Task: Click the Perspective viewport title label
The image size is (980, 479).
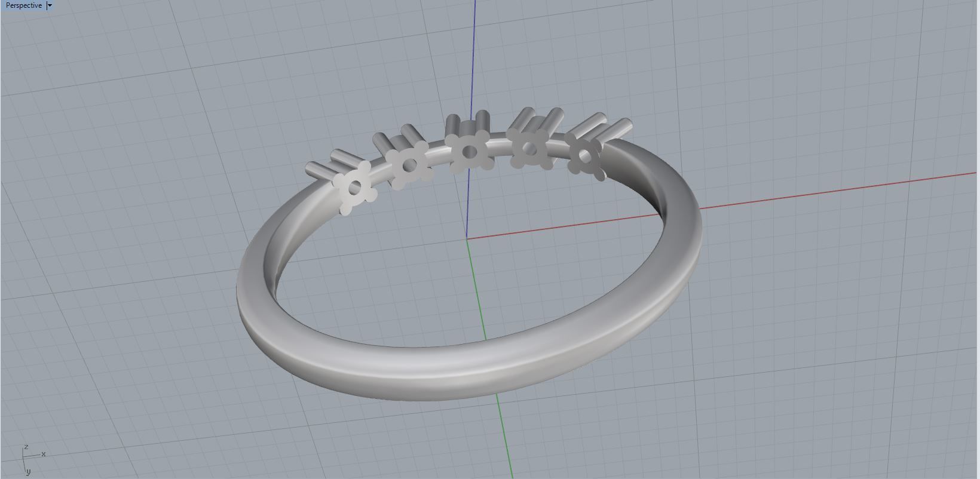Action: click(x=24, y=5)
